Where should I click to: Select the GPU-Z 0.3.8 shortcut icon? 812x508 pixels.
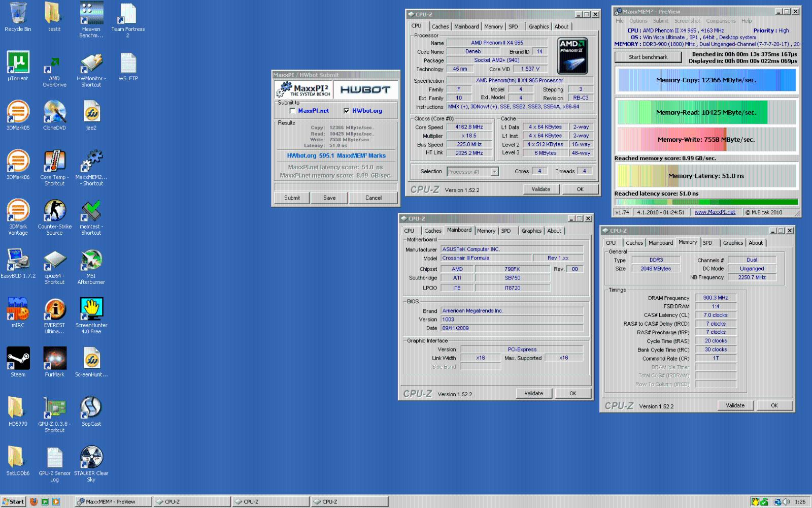tap(54, 408)
